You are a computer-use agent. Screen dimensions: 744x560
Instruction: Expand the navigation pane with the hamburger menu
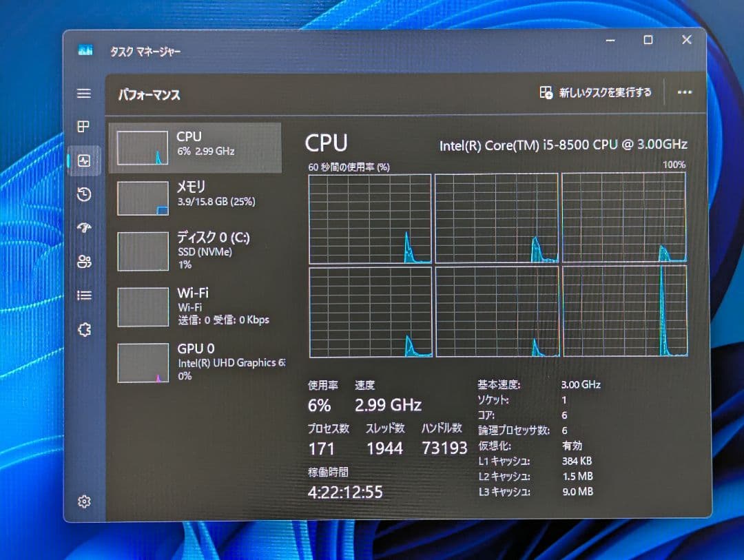84,94
